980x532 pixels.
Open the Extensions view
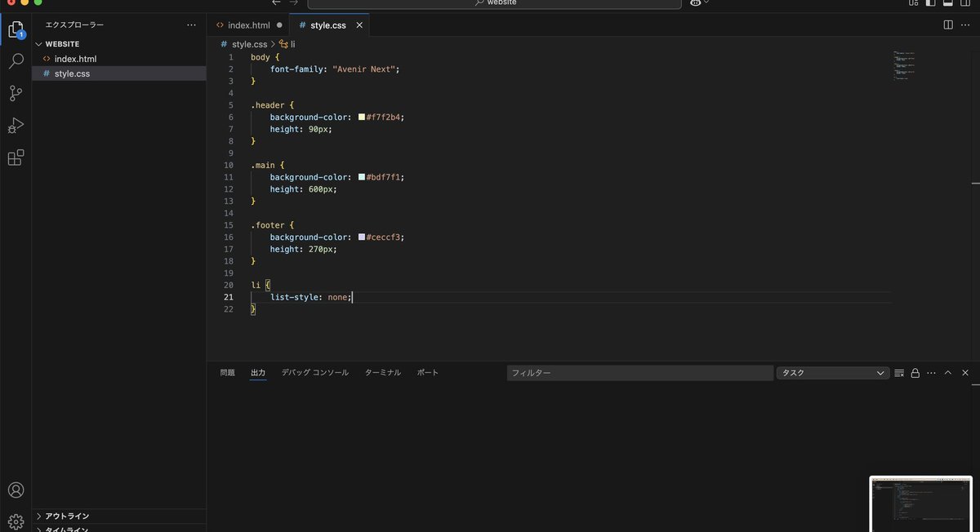[16, 157]
